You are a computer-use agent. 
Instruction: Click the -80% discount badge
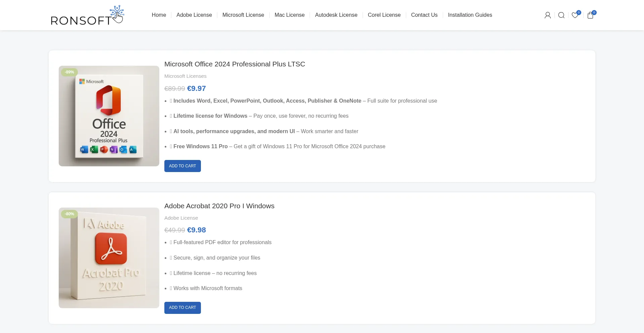pos(69,214)
